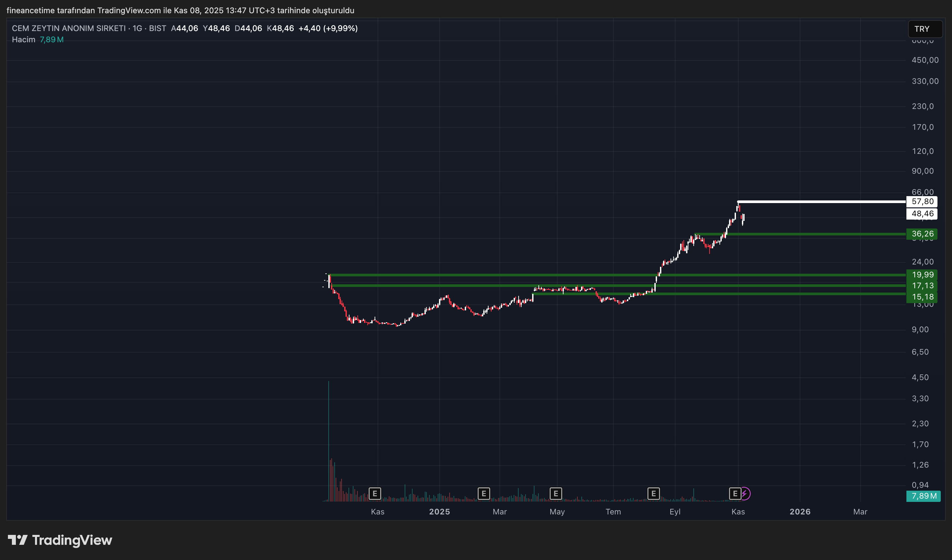Click the Hacim volume indicator label
The width and height of the screenshot is (952, 560).
(x=23, y=39)
